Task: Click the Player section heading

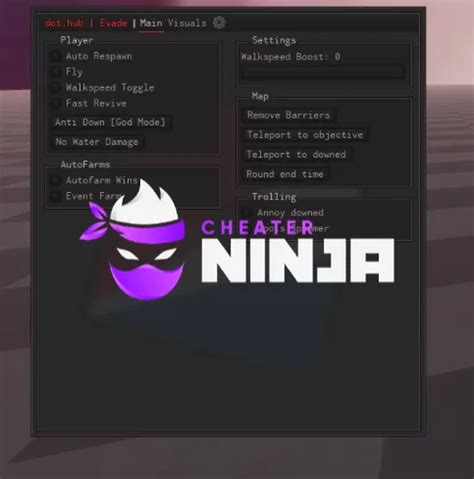Action: coord(77,40)
